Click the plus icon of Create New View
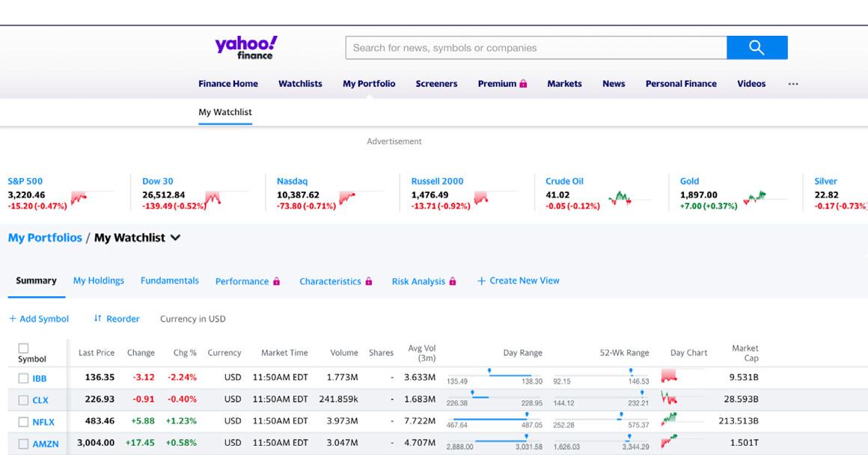The height and width of the screenshot is (463, 868). click(481, 281)
